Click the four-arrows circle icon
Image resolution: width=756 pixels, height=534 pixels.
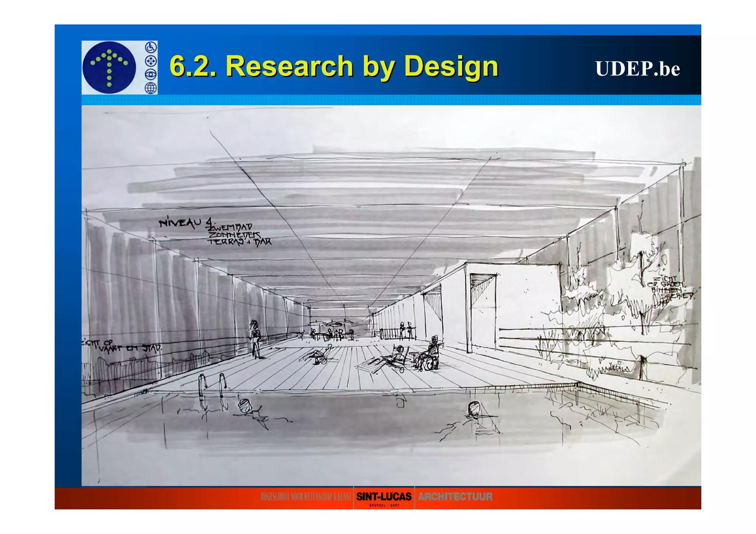[x=151, y=61]
